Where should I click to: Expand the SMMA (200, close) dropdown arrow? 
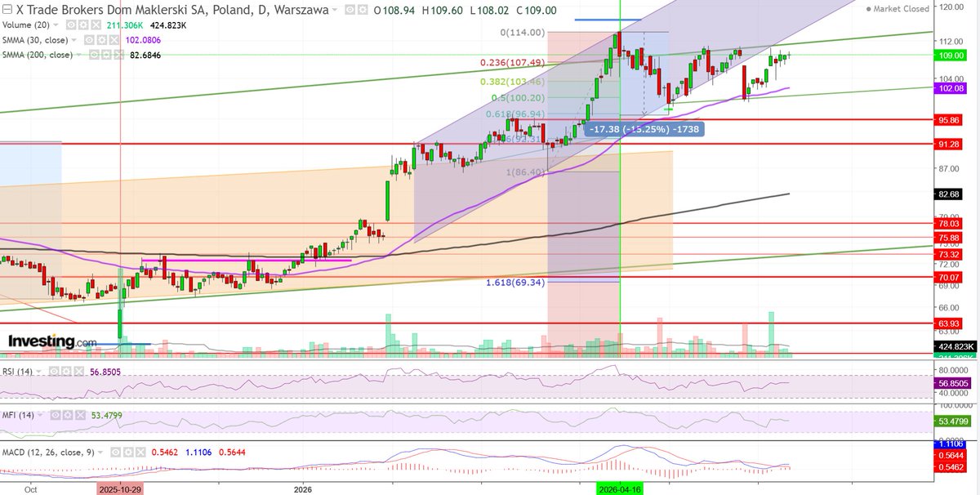[79, 55]
